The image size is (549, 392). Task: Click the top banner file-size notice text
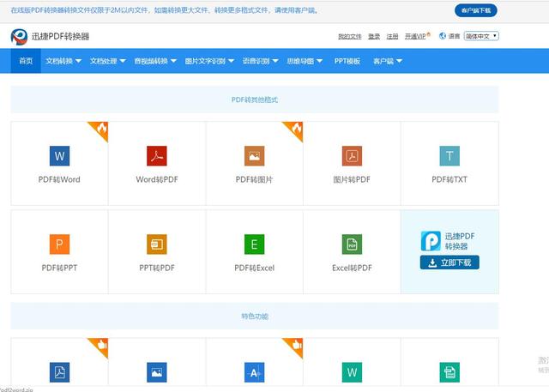(x=165, y=10)
